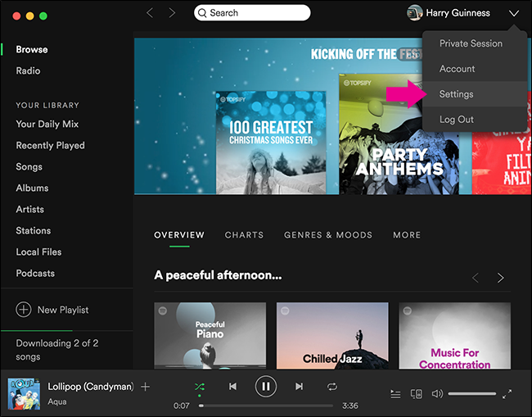Click the Search field
The width and height of the screenshot is (532, 417).
pyautogui.click(x=252, y=13)
